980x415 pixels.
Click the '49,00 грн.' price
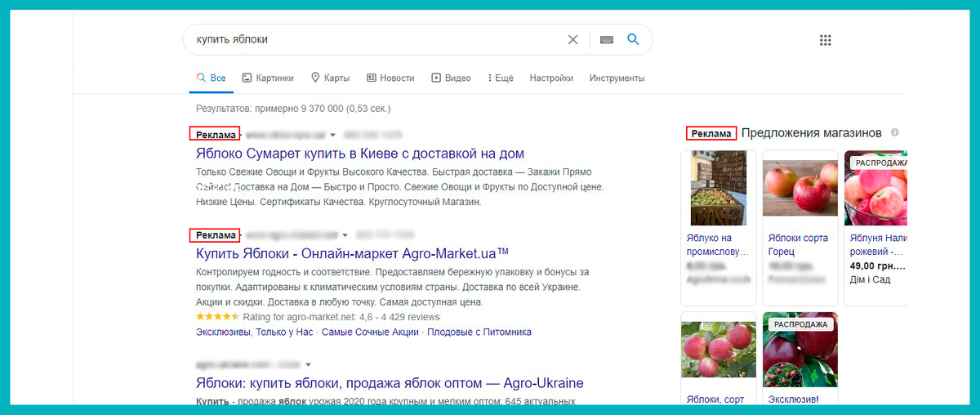[x=879, y=266]
